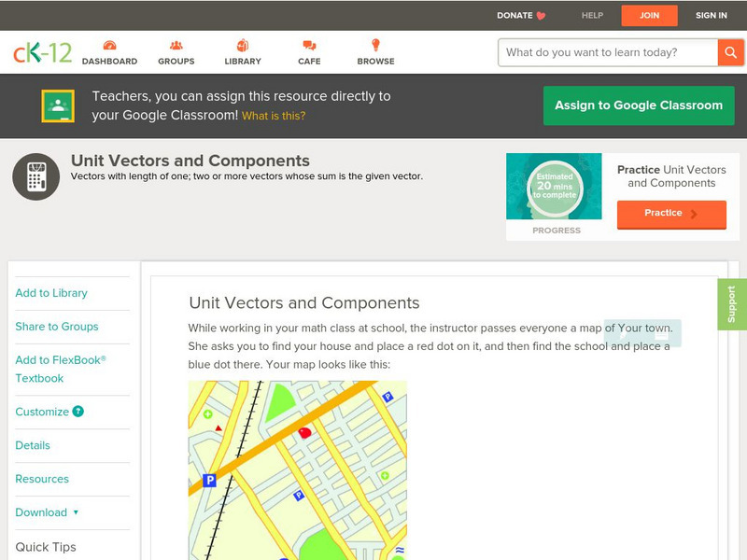Image resolution: width=747 pixels, height=560 pixels.
Task: Click the DONATE link
Action: [514, 15]
